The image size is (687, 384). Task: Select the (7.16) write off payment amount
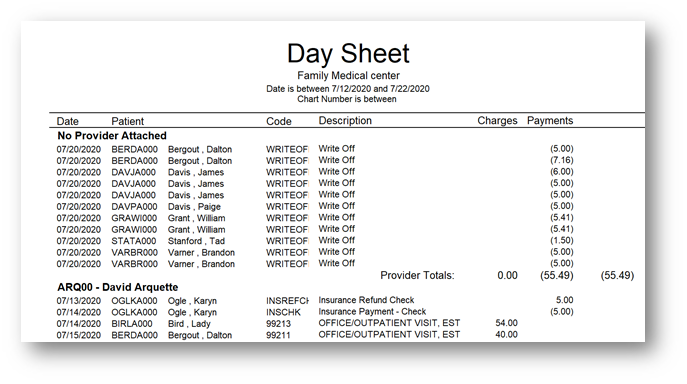click(x=562, y=160)
